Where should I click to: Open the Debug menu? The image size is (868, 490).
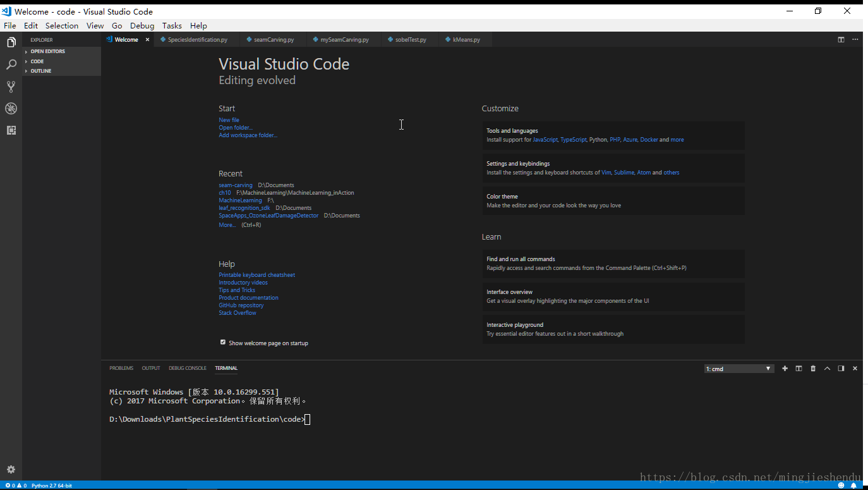point(142,25)
